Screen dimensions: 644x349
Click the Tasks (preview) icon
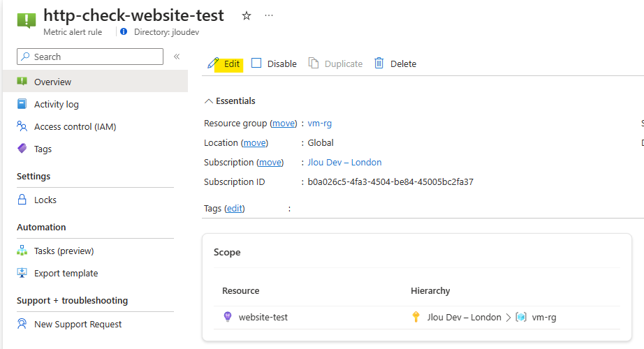[x=22, y=250]
